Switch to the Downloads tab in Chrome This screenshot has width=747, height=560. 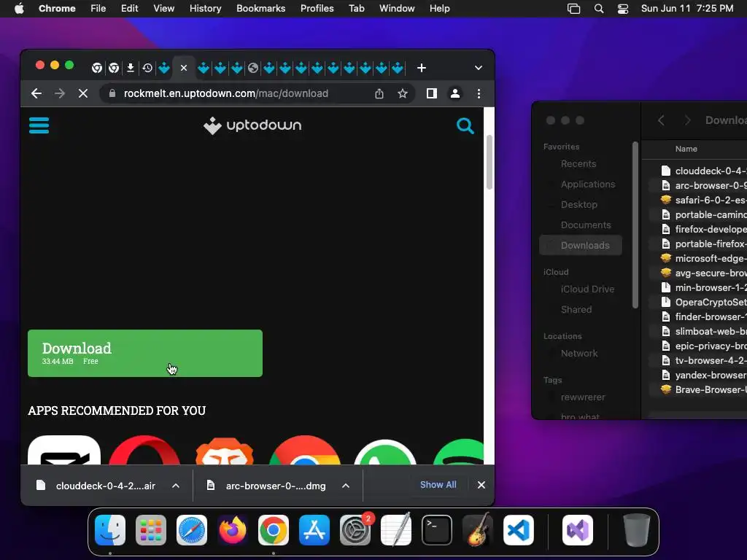point(130,68)
